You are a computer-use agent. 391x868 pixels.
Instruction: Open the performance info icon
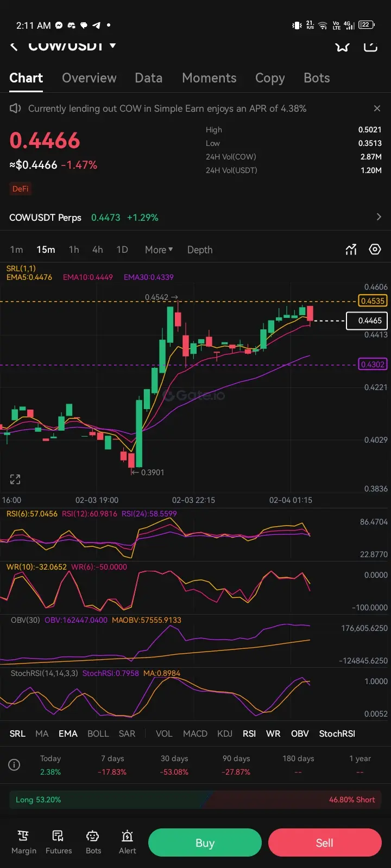pyautogui.click(x=15, y=765)
